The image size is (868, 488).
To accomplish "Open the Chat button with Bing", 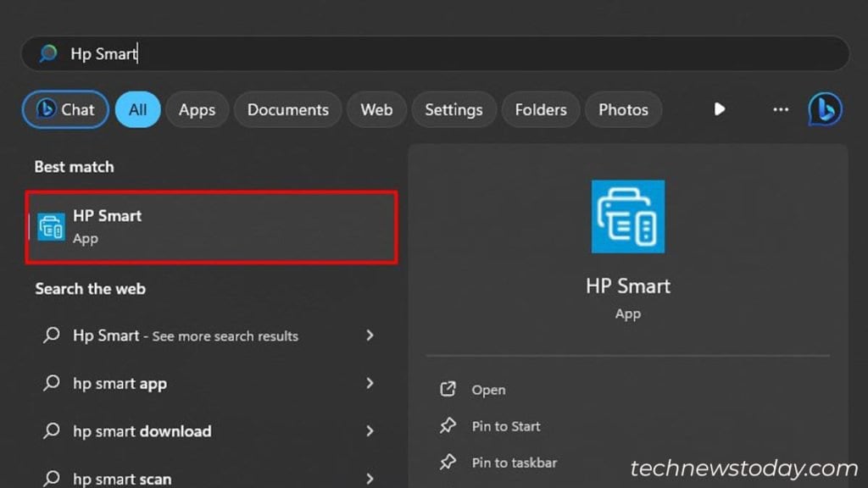I will point(64,109).
